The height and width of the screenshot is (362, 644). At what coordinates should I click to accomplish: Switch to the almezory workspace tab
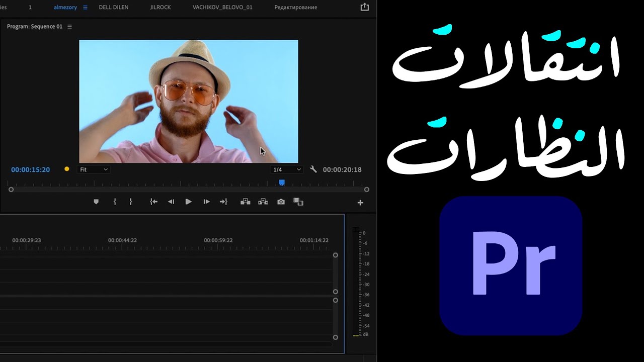pyautogui.click(x=65, y=8)
